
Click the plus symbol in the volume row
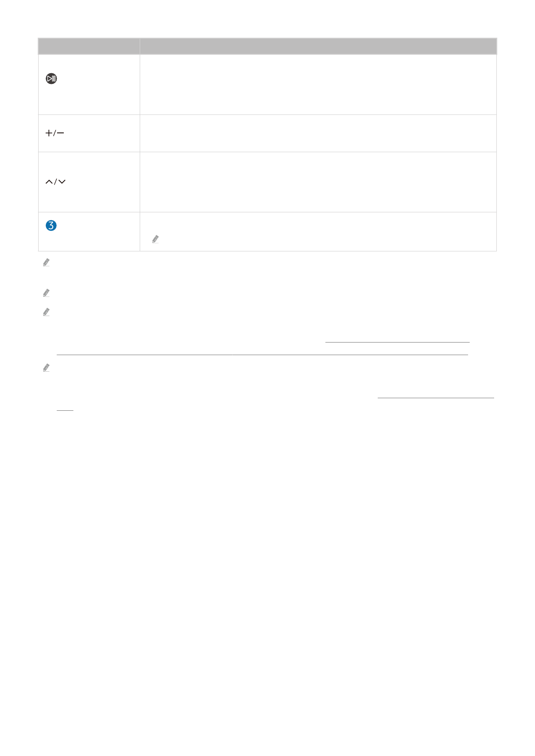point(49,133)
